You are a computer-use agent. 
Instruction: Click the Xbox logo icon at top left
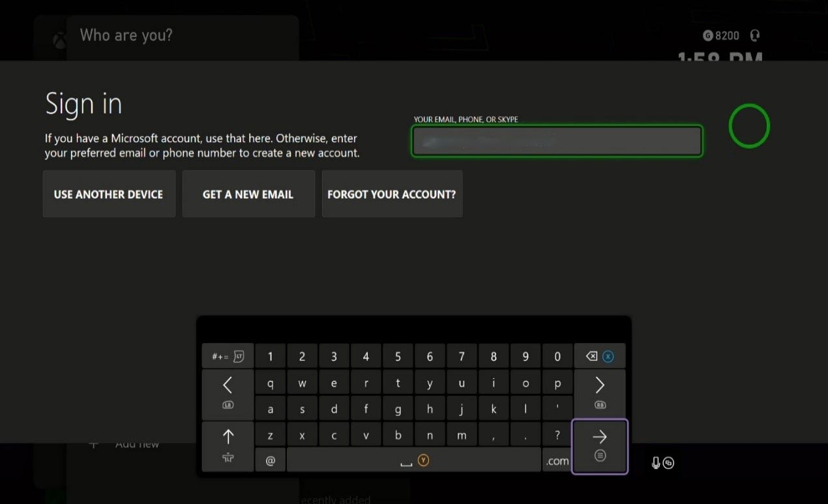pyautogui.click(x=59, y=41)
